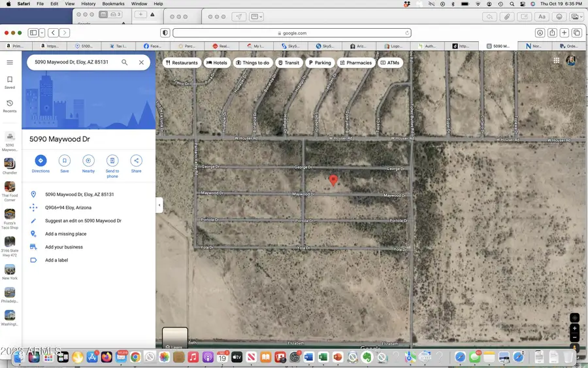The image size is (588, 368).
Task: Filter map by Restaurants
Action: tap(182, 63)
